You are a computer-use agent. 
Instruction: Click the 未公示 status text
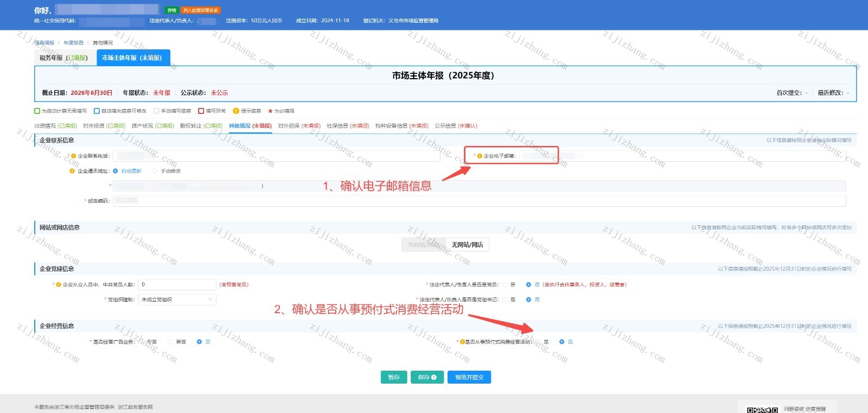point(220,93)
